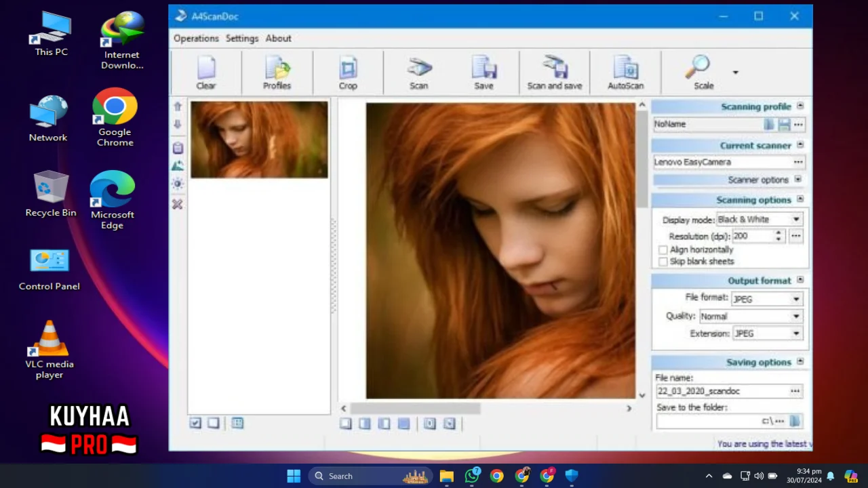Open the Extension dropdown
Screen dimensions: 868x488
coord(796,333)
